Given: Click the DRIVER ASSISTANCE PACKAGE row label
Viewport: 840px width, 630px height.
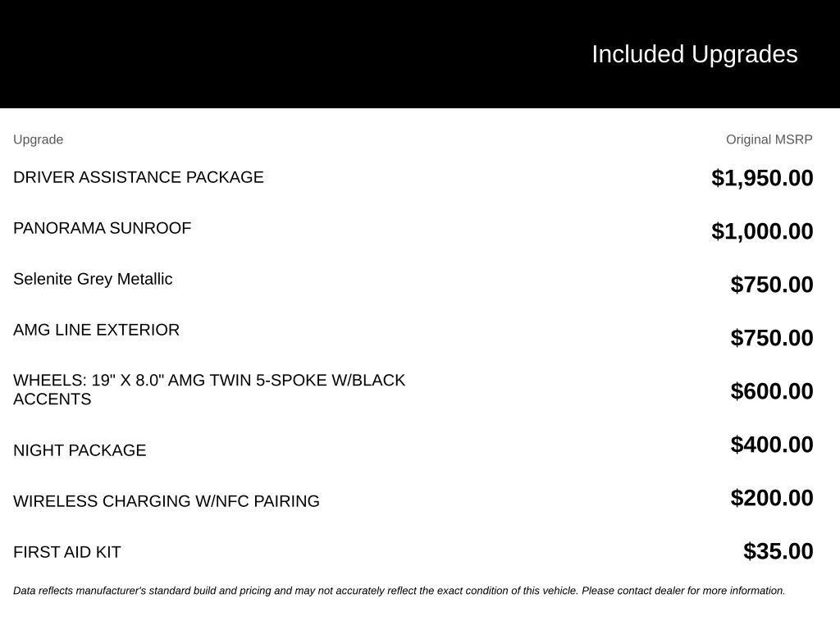Looking at the screenshot, I should point(138,177).
